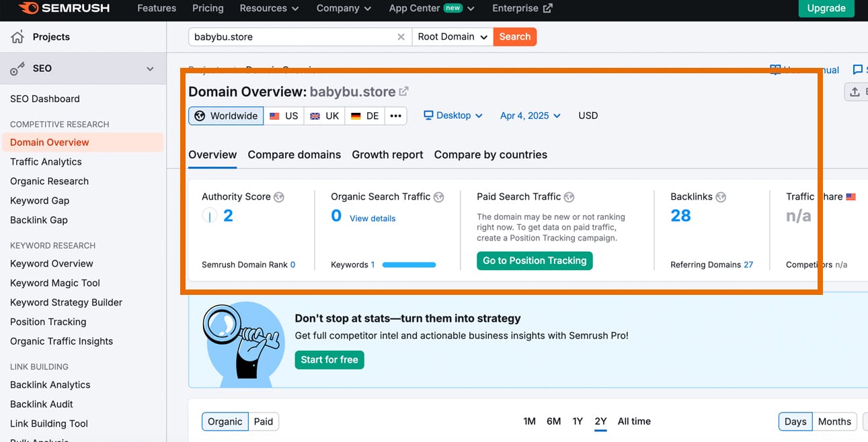The height and width of the screenshot is (442, 868).
Task: Open Traffic Analytics in sidebar
Action: click(x=46, y=162)
